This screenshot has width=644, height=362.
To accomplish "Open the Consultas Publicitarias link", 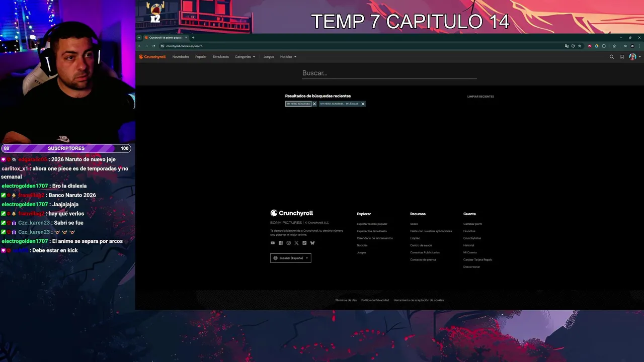I will click(425, 252).
